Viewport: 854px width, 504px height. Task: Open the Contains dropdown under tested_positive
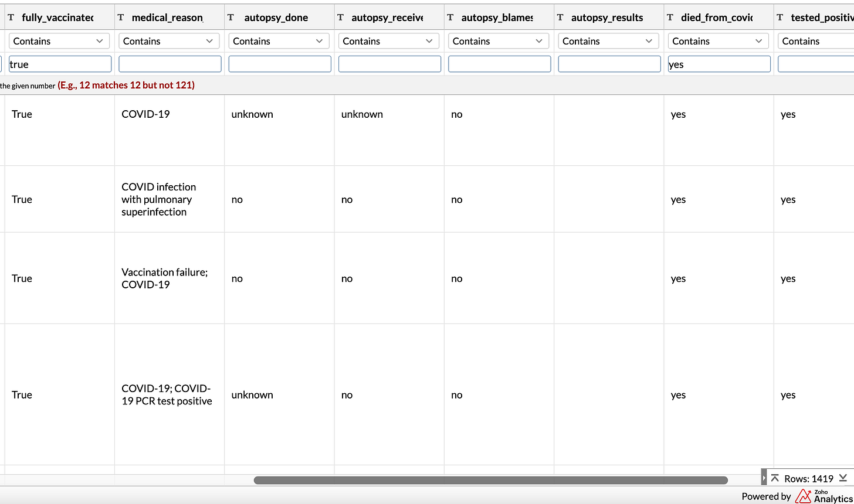pyautogui.click(x=816, y=41)
